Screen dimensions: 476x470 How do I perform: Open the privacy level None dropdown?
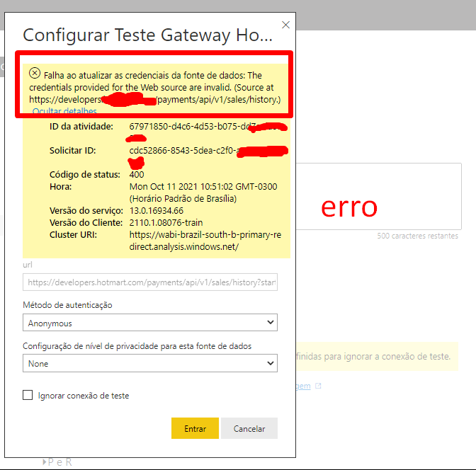(150, 363)
